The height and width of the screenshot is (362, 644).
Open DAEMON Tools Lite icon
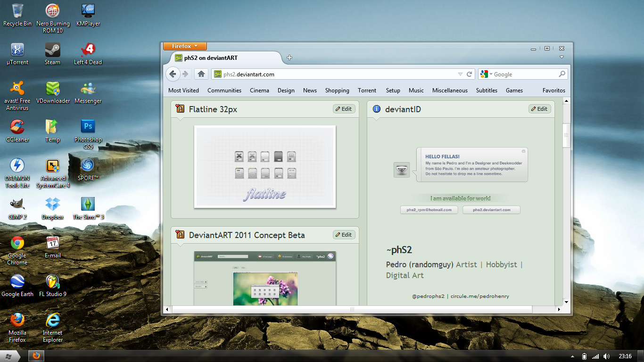(x=17, y=173)
